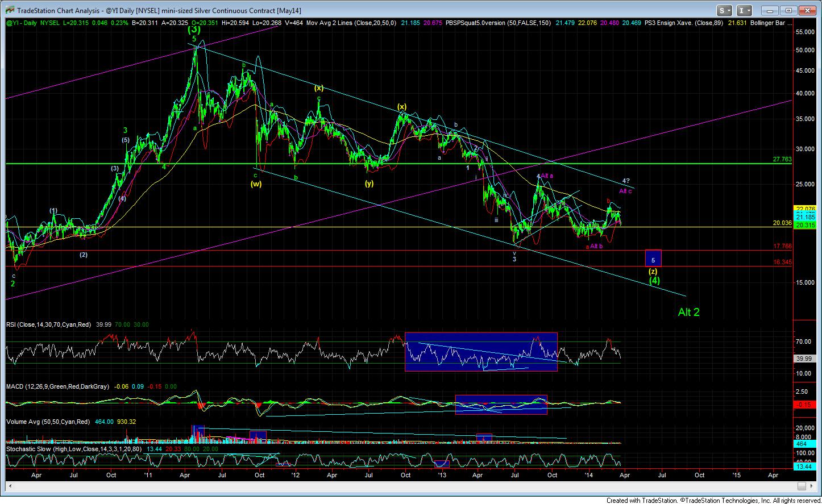The width and height of the screenshot is (822, 504).
Task: Select the green (3) wave label at peak
Action: [194, 30]
